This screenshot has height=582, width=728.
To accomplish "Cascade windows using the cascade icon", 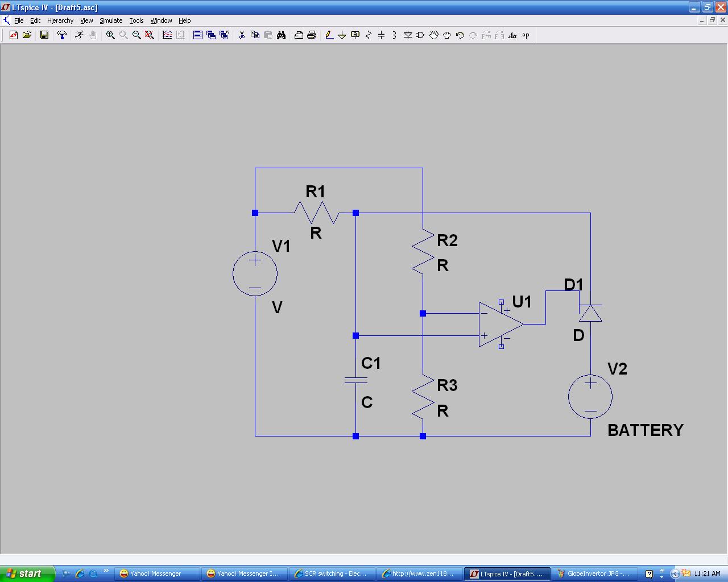I will [x=211, y=35].
